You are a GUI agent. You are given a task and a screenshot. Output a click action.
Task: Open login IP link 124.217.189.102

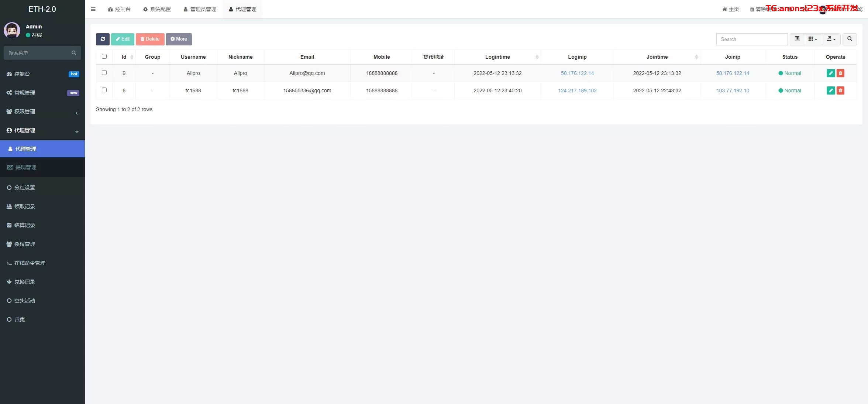pos(577,90)
